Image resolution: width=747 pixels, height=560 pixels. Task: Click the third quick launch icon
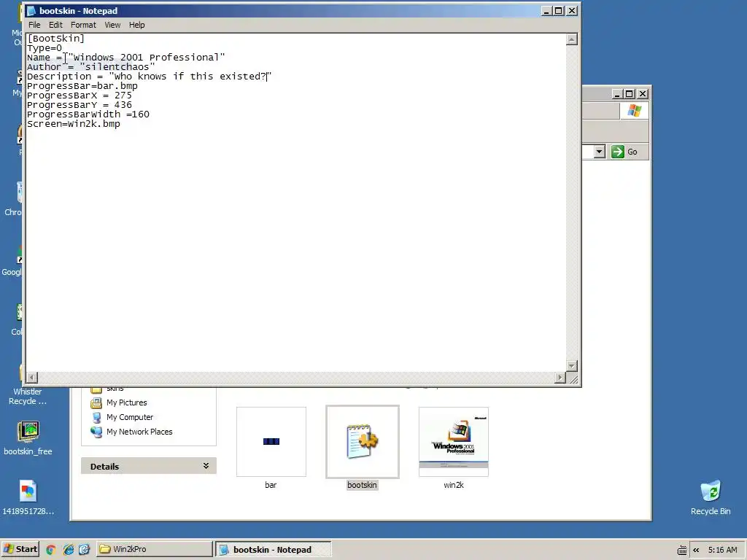(85, 550)
